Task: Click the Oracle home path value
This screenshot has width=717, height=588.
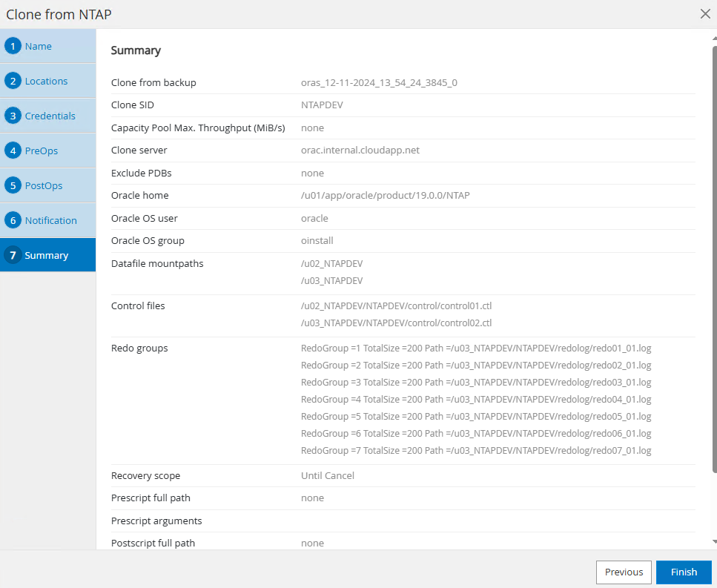Action: [x=386, y=195]
